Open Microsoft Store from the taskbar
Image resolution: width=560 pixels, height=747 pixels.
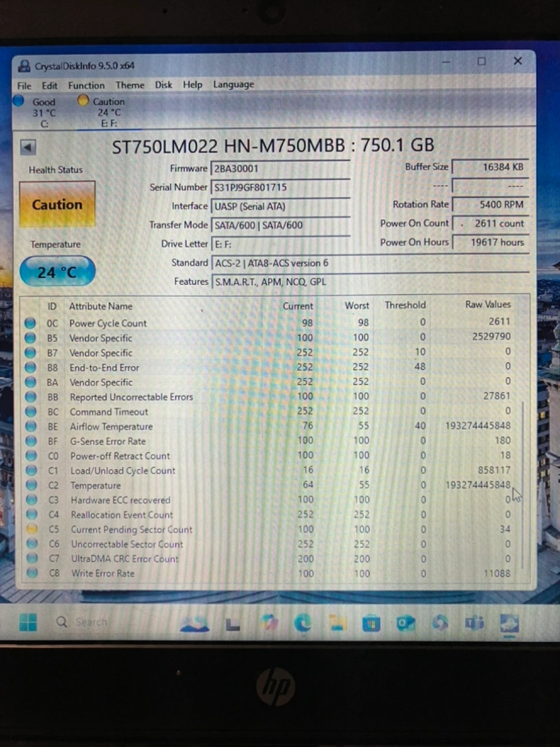371,623
